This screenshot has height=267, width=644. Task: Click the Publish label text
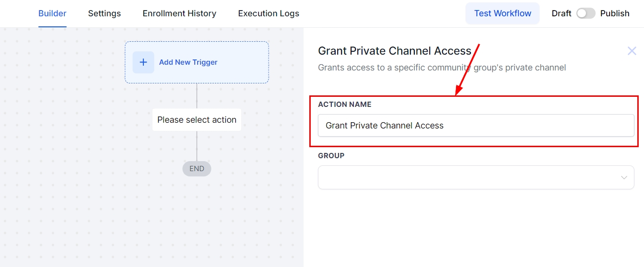coord(615,13)
